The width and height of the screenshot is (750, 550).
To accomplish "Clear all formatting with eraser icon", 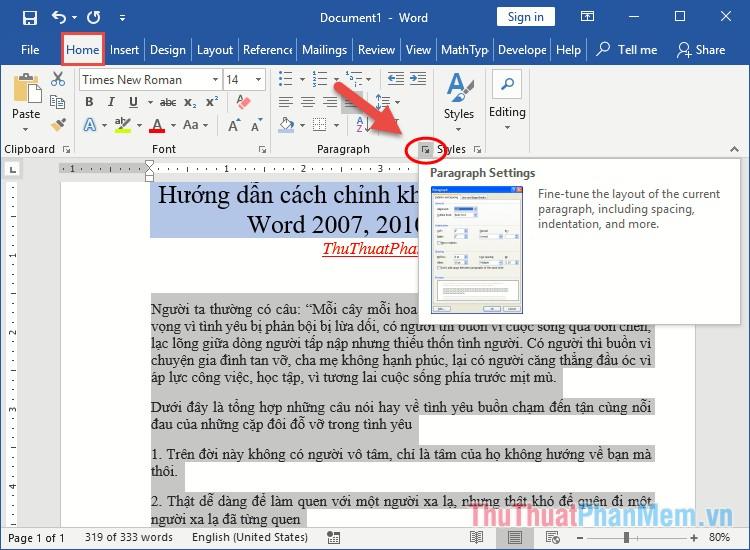I will pyautogui.click(x=243, y=102).
